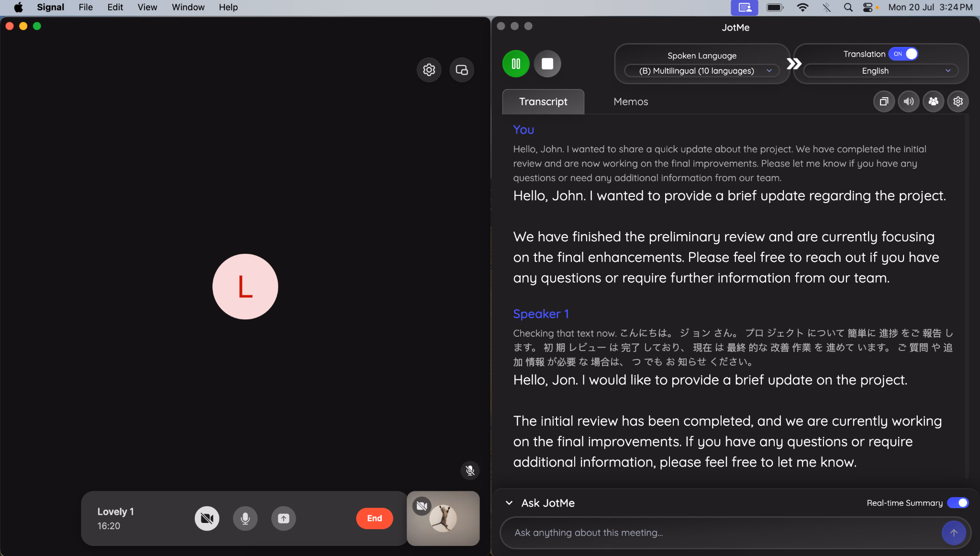
Task: Click the date and time in menu bar
Action: click(x=930, y=7)
